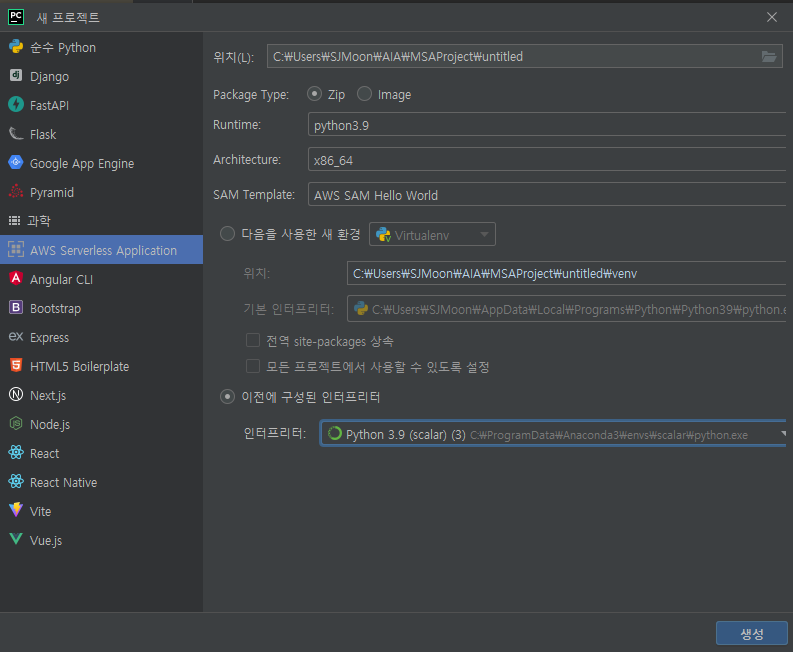Click the Express ex icon
Screen dimensions: 793x652
tap(16, 336)
